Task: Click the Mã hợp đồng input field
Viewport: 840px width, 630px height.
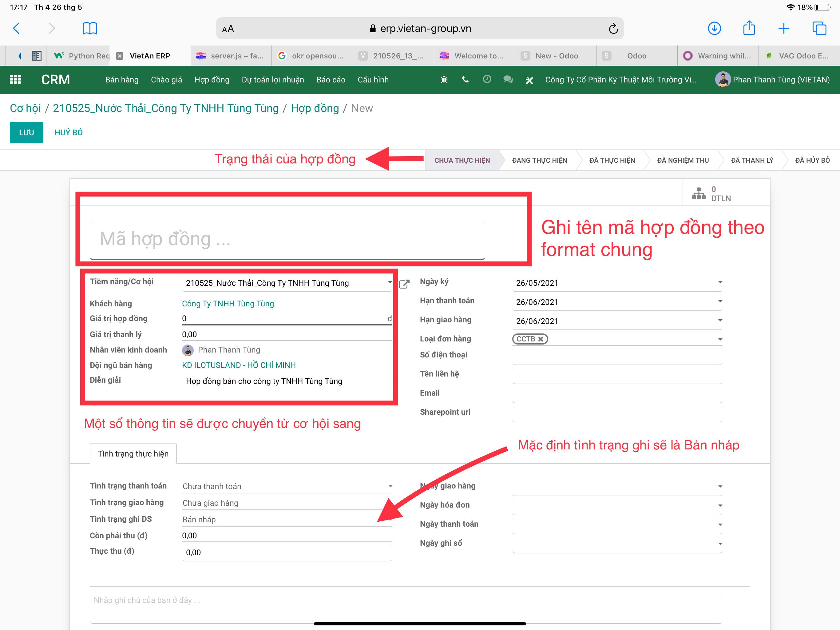Action: [287, 239]
